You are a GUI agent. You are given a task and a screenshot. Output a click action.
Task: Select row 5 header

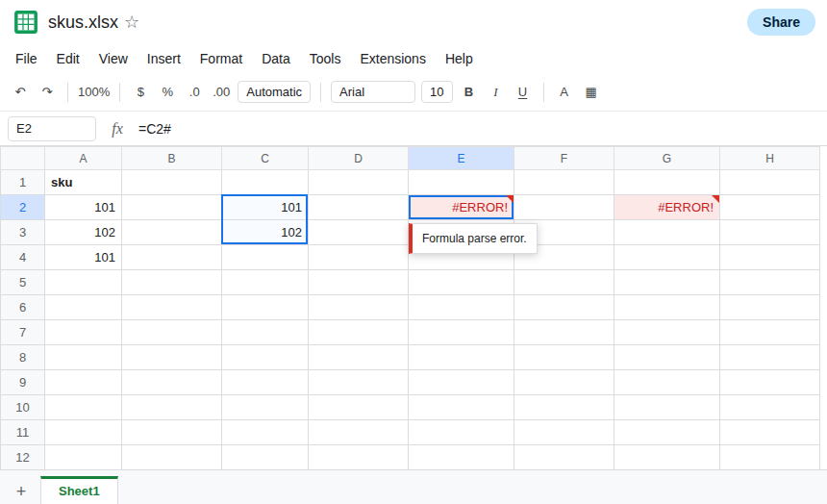point(23,283)
